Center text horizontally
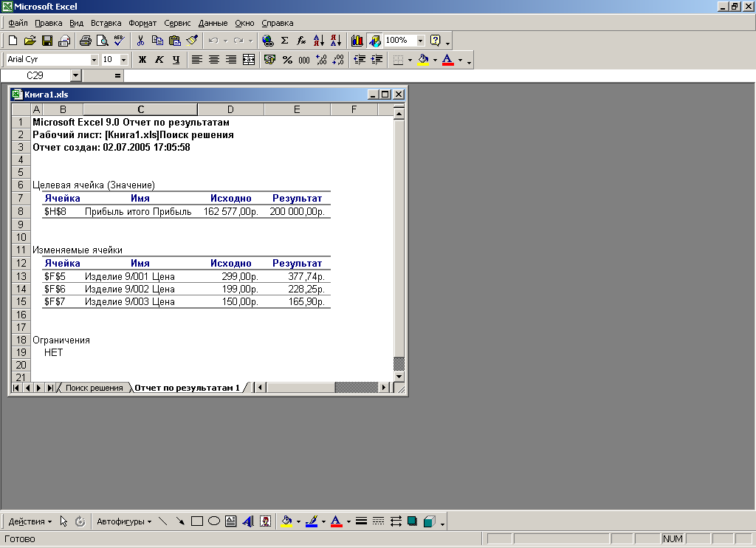 [x=214, y=60]
